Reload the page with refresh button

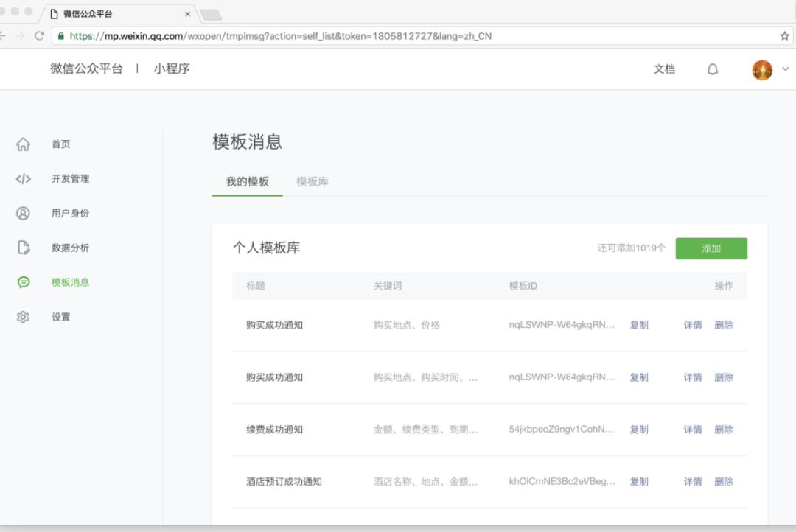pos(39,35)
